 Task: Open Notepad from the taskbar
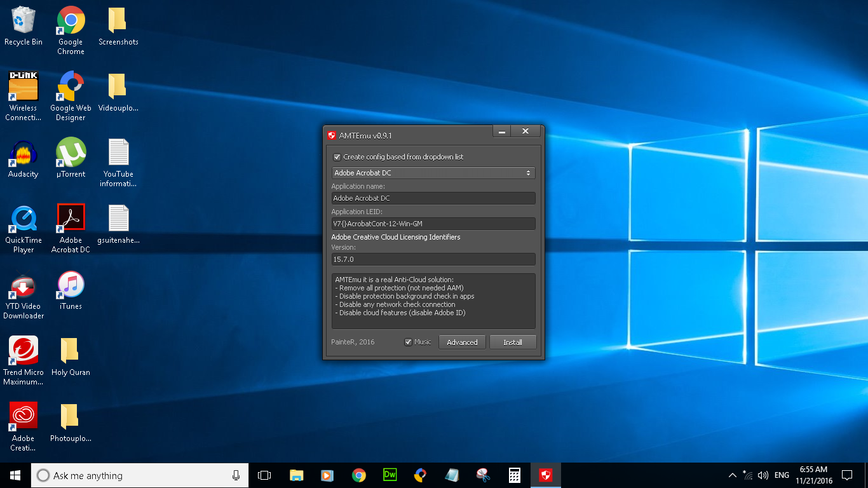point(452,475)
